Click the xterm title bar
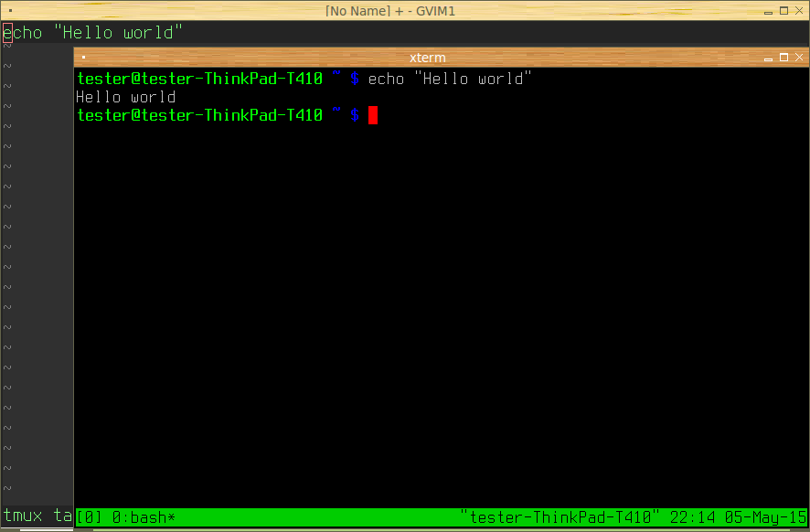The width and height of the screenshot is (810, 532). coord(427,58)
